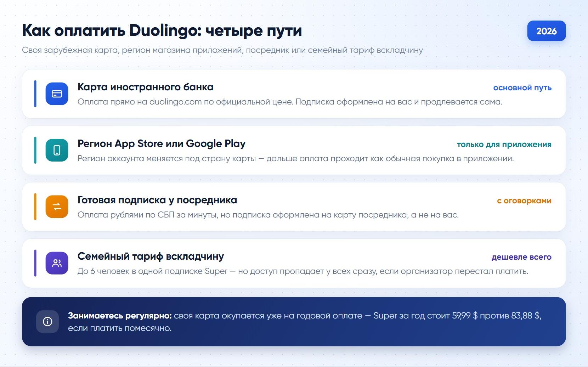Screen dimensions: 588x367
Task: Click banner text 'если платить помесячно.'
Action: 120,328
